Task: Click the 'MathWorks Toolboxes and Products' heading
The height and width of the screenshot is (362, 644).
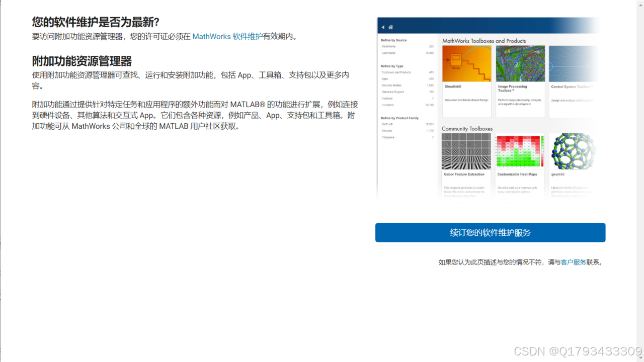Action: (484, 41)
